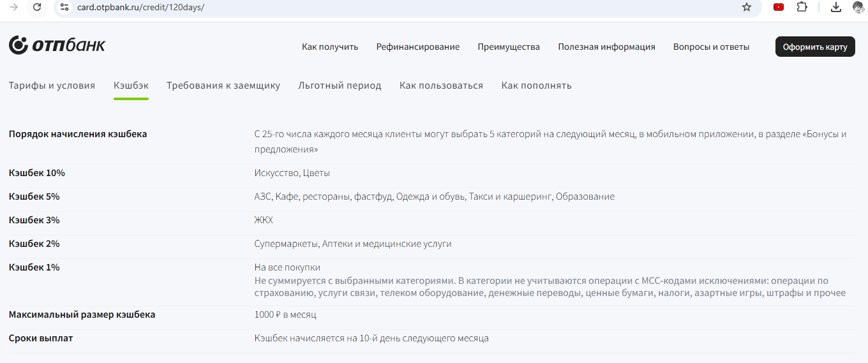
Task: Go to Рефинансирование section
Action: [417, 47]
